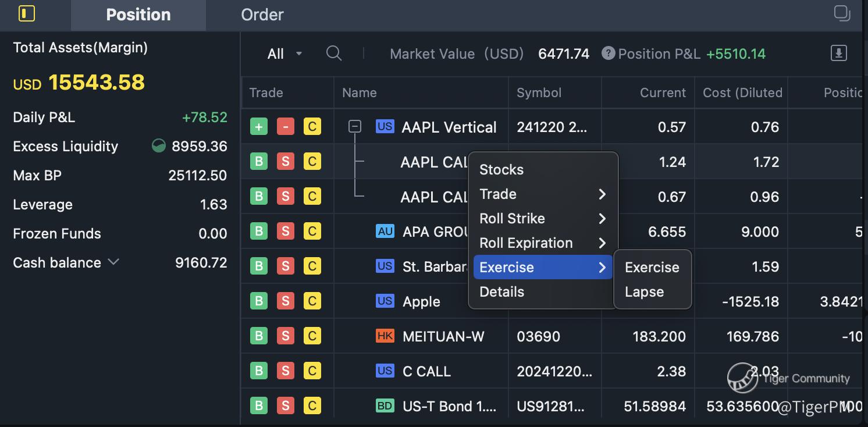Click yellow C button in APA GROUP row
Viewport: 868px width, 427px height.
coord(312,232)
